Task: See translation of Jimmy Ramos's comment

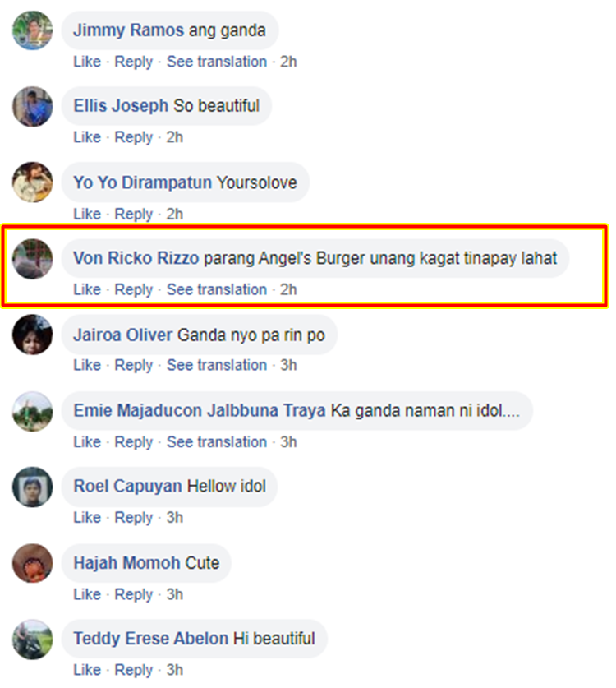Action: (217, 62)
